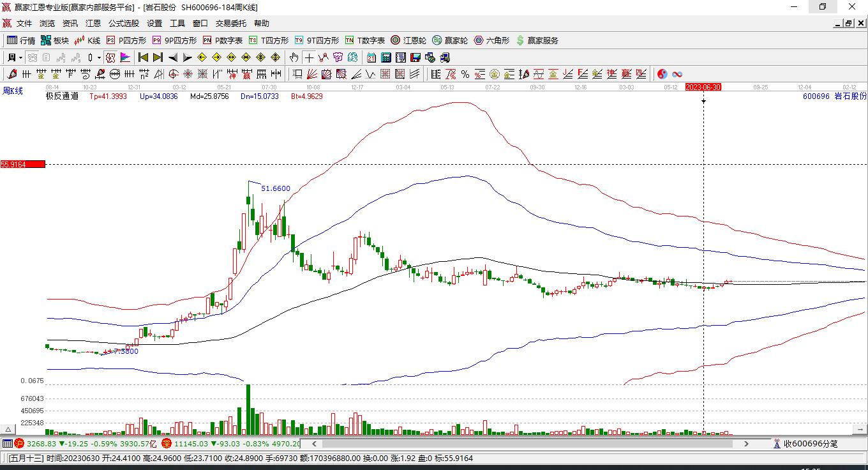
Task: Open the 9T四方形 tool
Action: (x=317, y=40)
